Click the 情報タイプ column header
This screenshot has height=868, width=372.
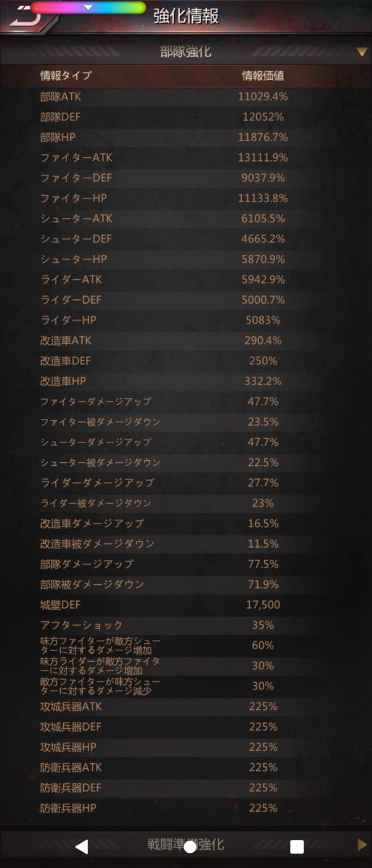[x=66, y=76]
